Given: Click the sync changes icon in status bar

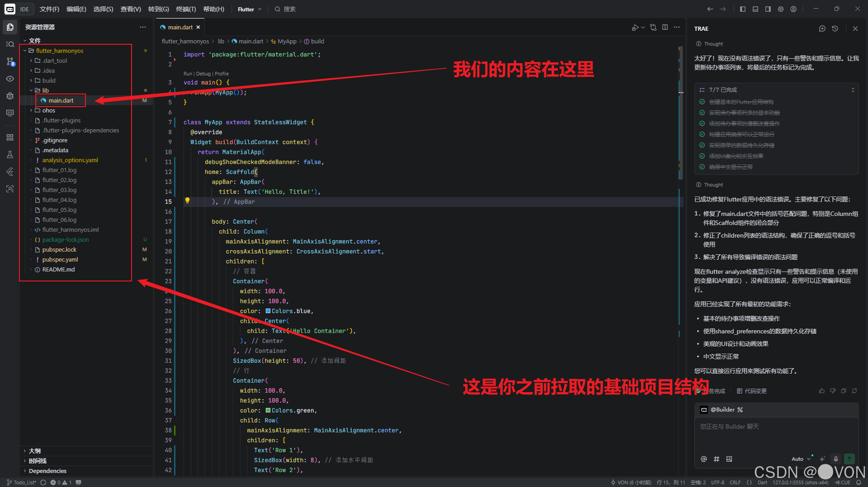Looking at the screenshot, I should [43, 482].
